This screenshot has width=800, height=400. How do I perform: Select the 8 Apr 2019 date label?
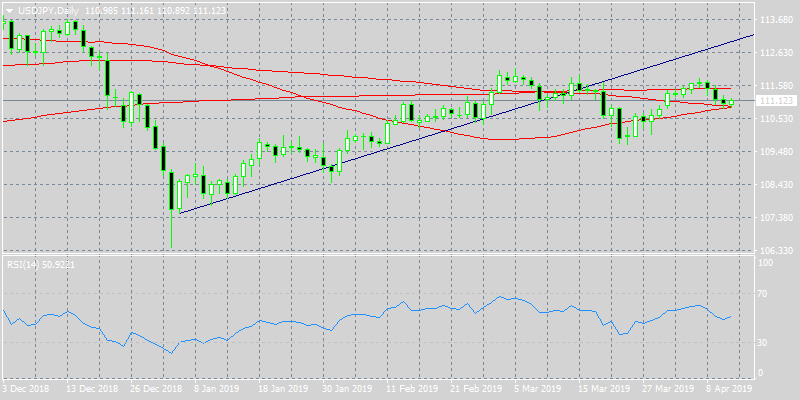pyautogui.click(x=729, y=387)
